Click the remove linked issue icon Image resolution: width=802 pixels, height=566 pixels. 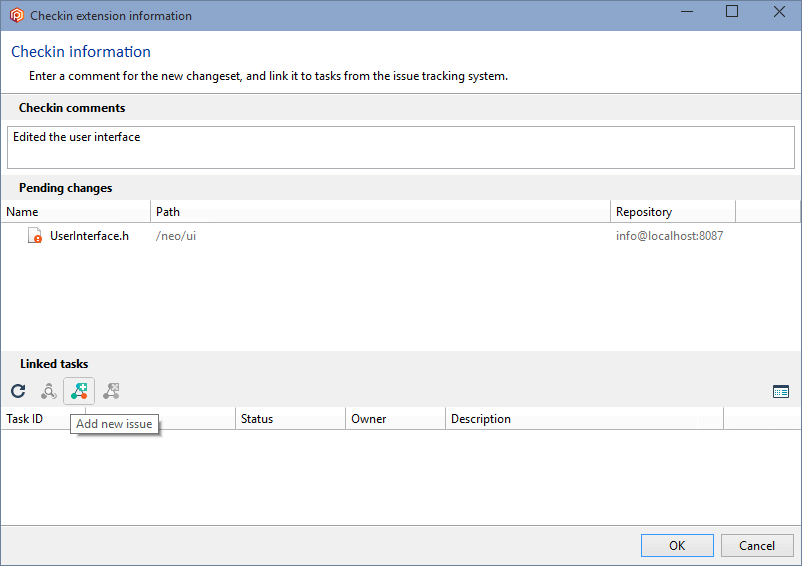(111, 392)
